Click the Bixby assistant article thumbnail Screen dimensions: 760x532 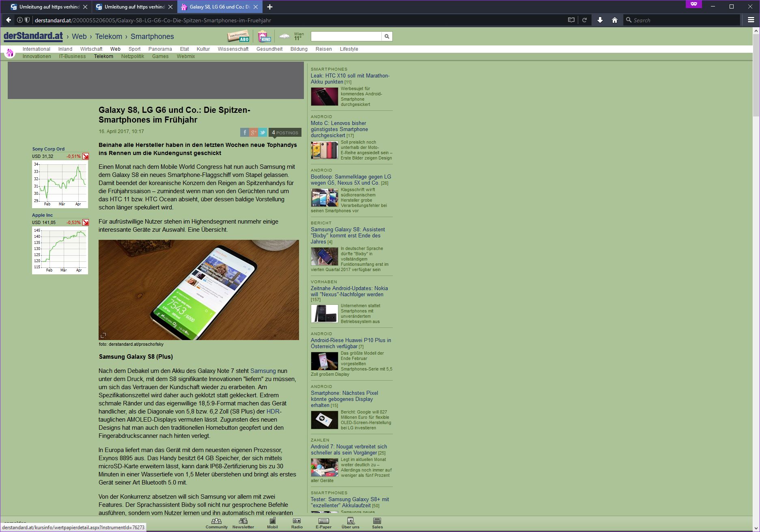[324, 256]
